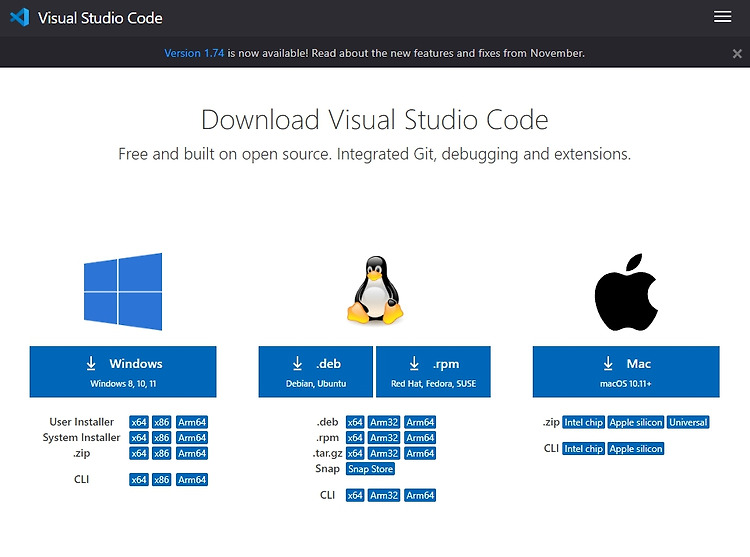750x557 pixels.
Task: Click the Visual Studio Code logo icon
Action: [x=20, y=18]
